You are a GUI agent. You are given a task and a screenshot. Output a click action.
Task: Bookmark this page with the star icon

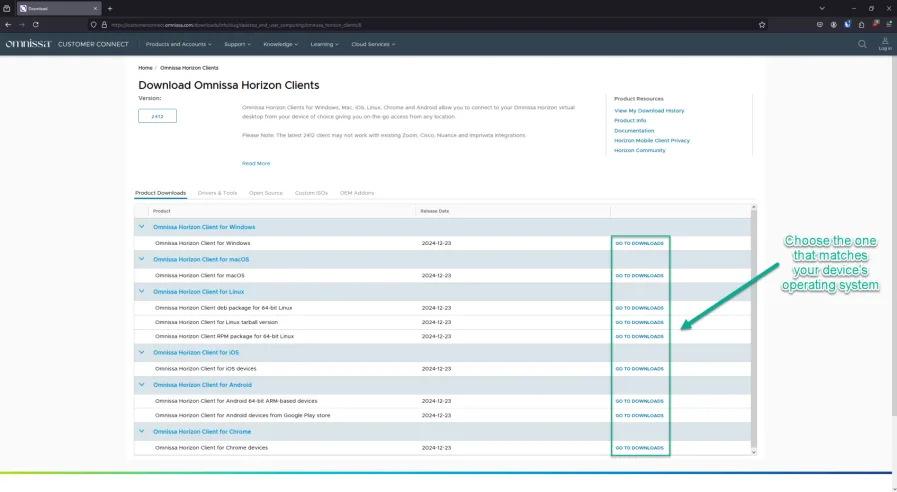pyautogui.click(x=762, y=25)
